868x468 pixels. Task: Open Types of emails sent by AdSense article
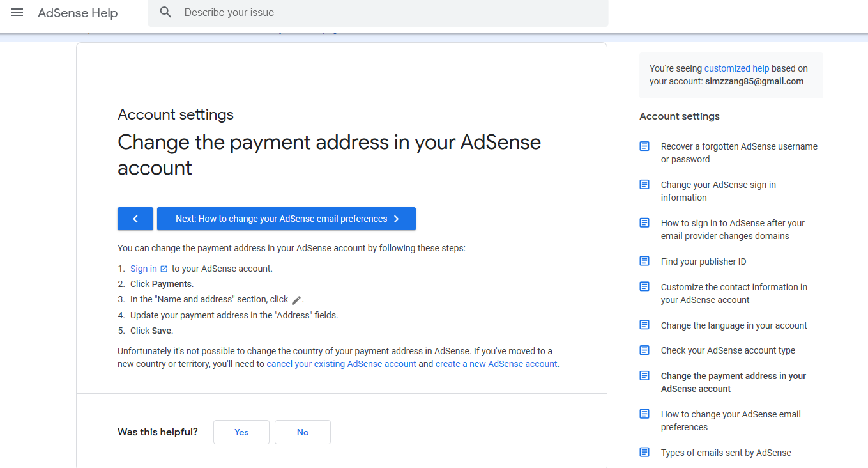click(x=726, y=453)
